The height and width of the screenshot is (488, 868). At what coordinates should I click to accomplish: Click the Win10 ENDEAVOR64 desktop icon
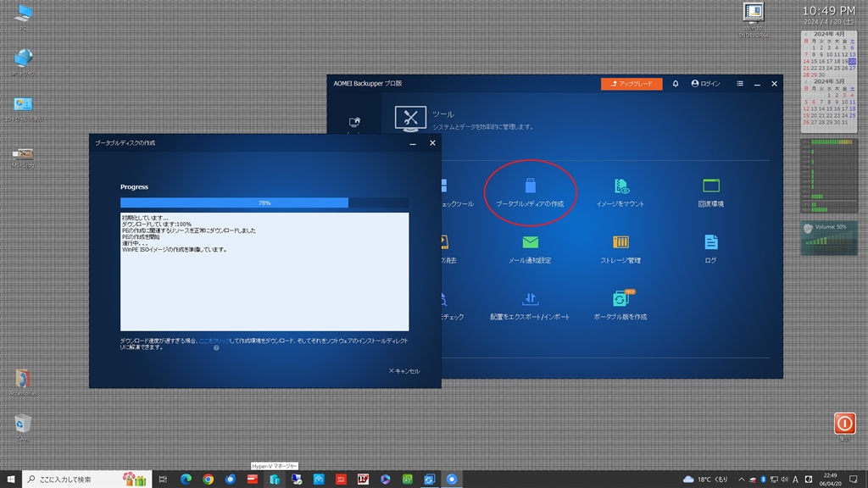click(754, 20)
